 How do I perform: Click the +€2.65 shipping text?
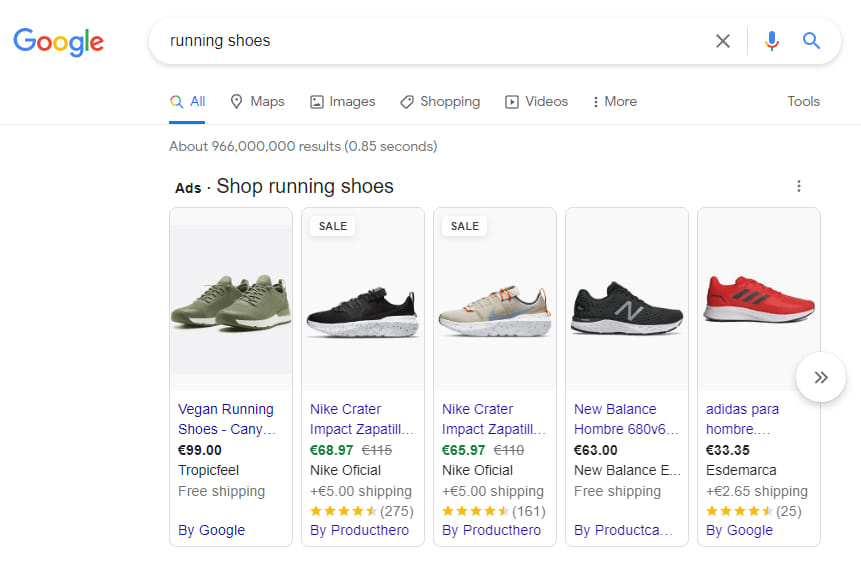click(757, 491)
